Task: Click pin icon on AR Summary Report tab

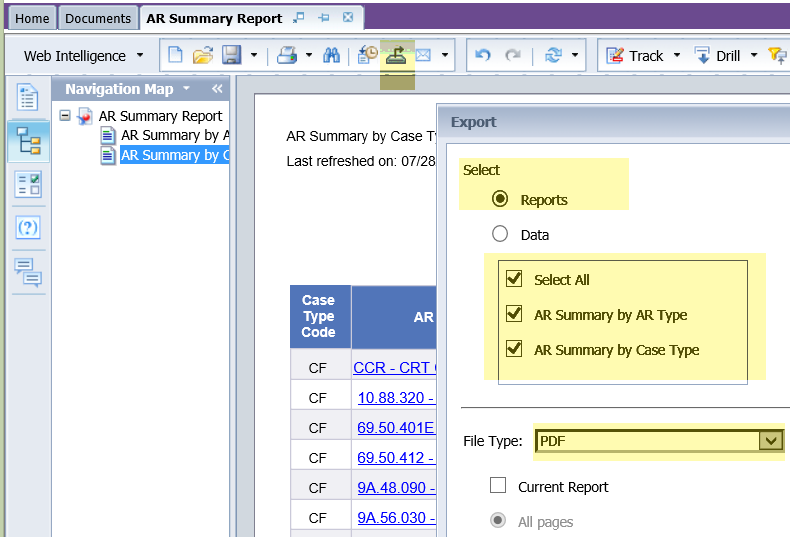Action: point(323,18)
